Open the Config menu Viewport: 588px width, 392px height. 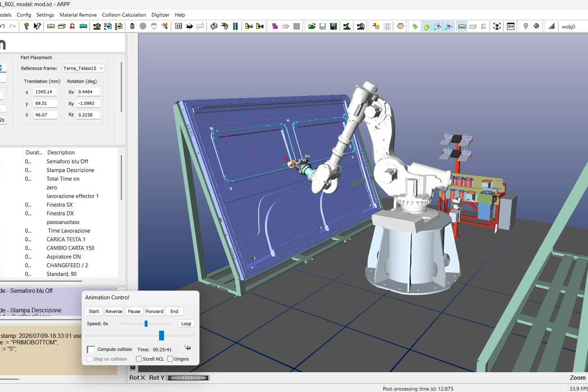click(x=24, y=15)
